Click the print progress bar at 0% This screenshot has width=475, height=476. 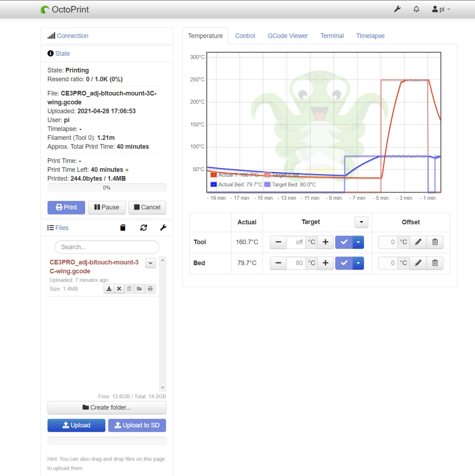pyautogui.click(x=107, y=188)
